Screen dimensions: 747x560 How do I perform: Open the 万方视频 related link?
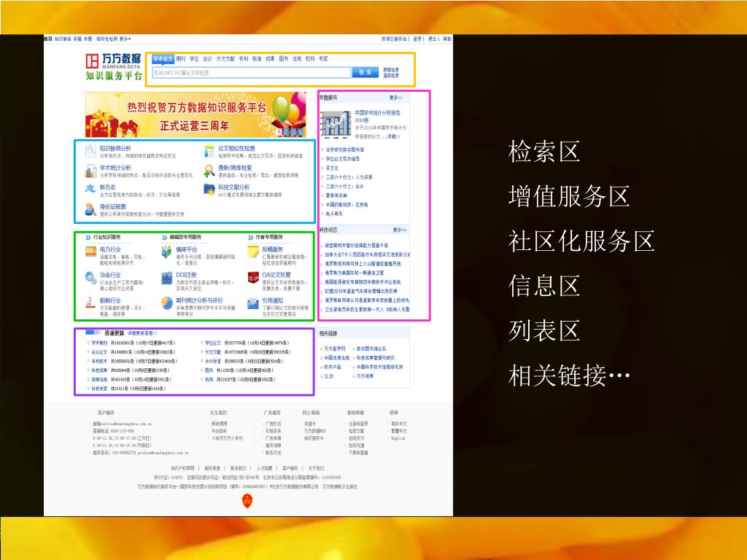[x=365, y=376]
